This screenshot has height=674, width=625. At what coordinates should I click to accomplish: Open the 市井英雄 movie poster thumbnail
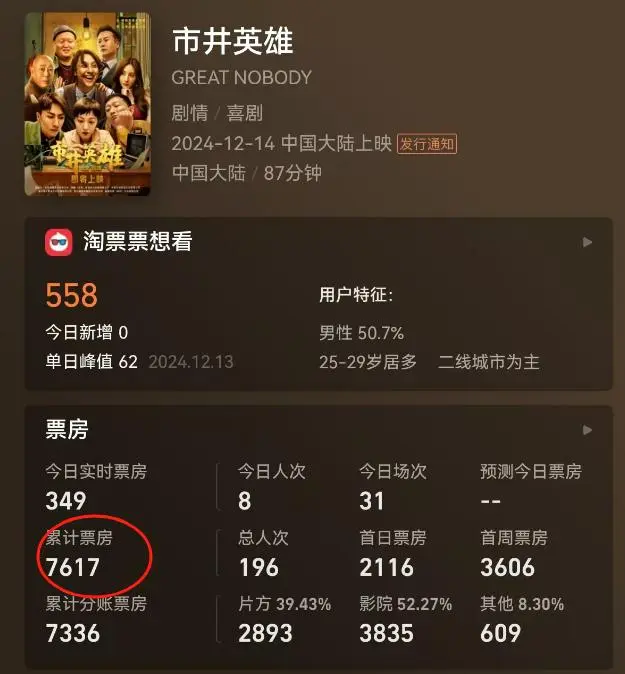click(x=88, y=104)
